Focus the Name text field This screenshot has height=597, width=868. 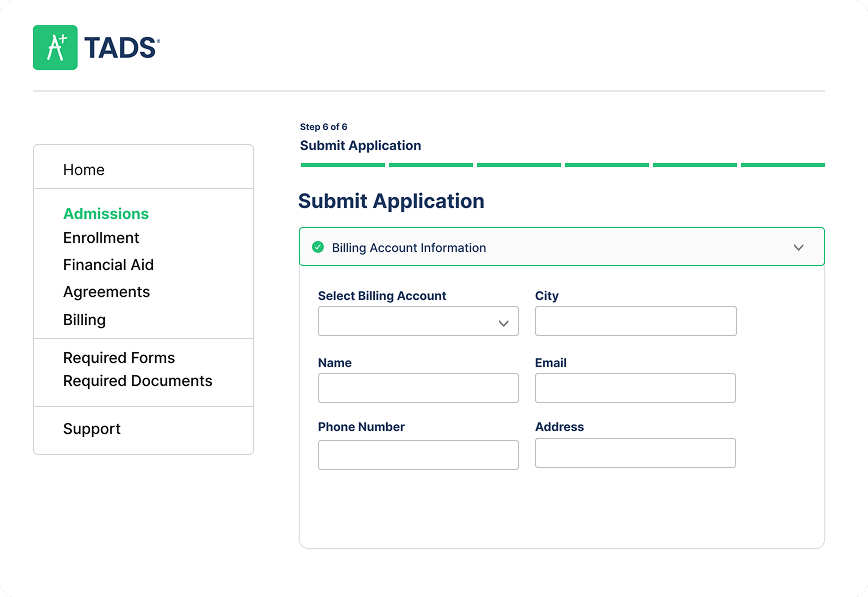coord(418,388)
